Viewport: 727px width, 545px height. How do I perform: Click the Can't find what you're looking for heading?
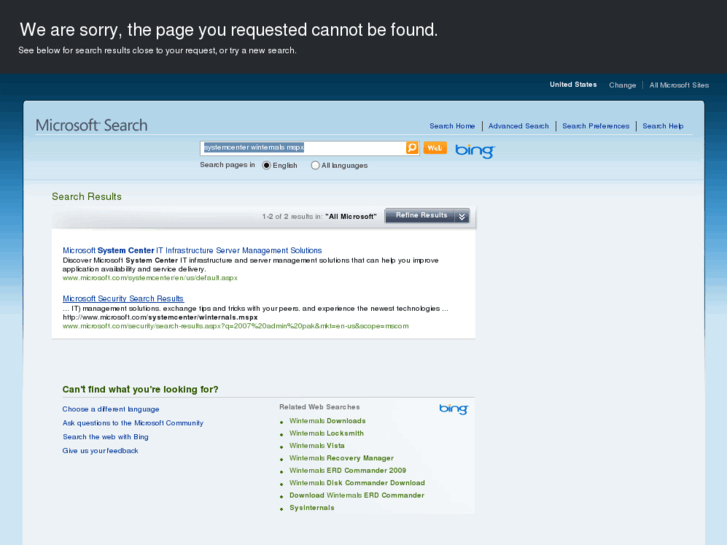(x=140, y=390)
